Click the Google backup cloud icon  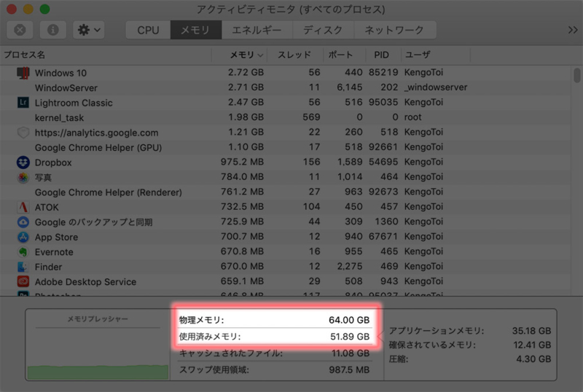(23, 222)
